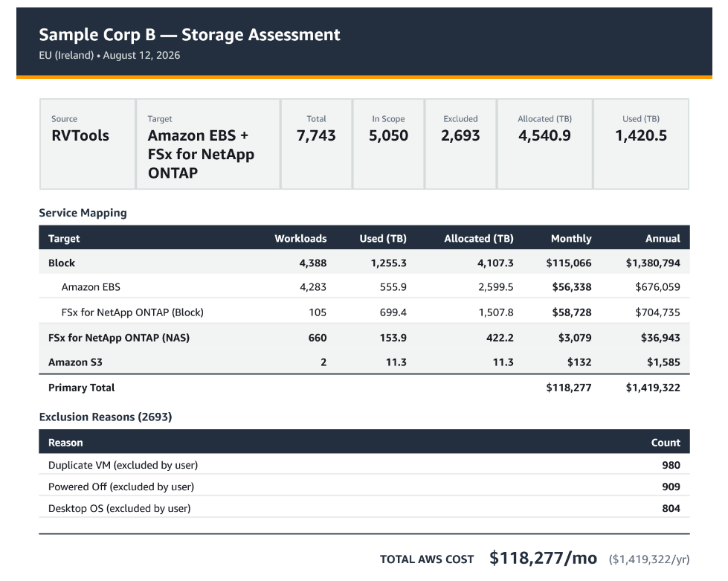Click FSx NAS allocated value 422.2

500,338
